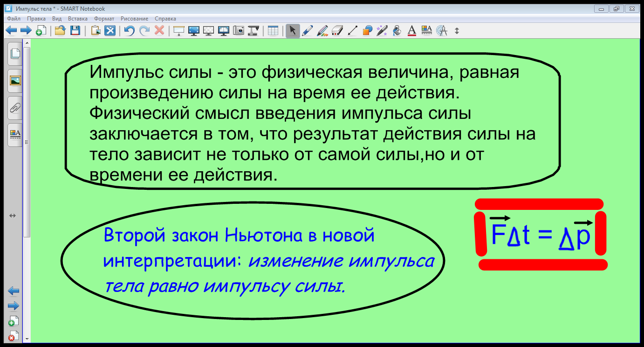Select the Pens tool
Image resolution: width=644 pixels, height=347 pixels.
308,31
